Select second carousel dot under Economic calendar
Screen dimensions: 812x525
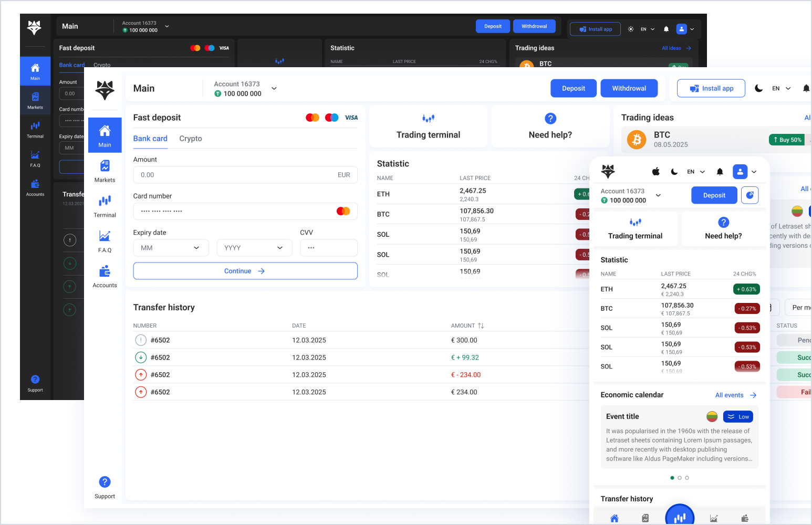tap(680, 478)
